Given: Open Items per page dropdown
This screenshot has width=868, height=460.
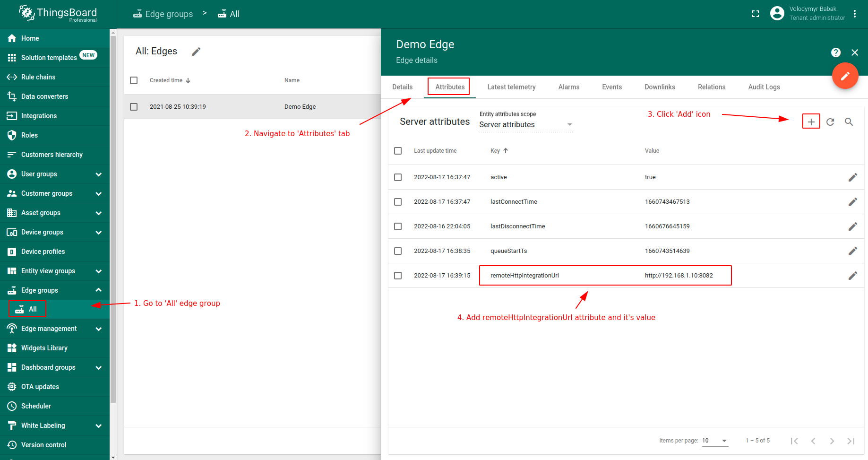Looking at the screenshot, I should (715, 441).
